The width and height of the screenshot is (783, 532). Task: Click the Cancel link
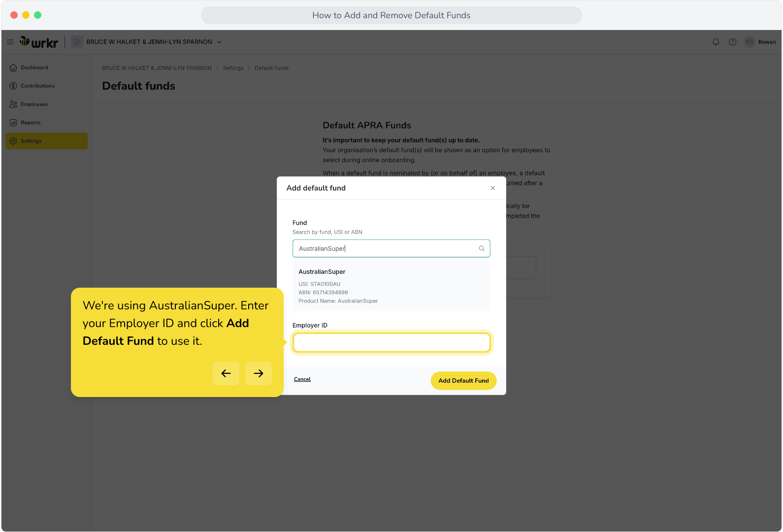[302, 379]
